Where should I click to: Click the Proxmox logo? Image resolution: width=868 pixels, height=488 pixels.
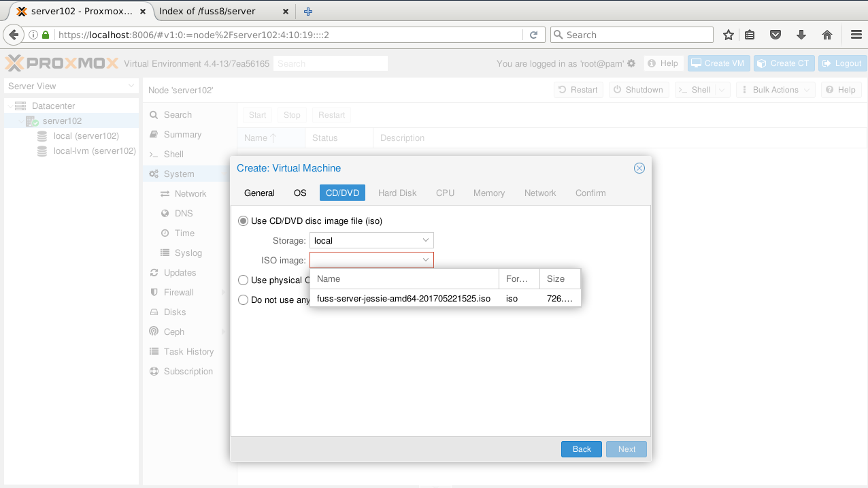(61, 63)
